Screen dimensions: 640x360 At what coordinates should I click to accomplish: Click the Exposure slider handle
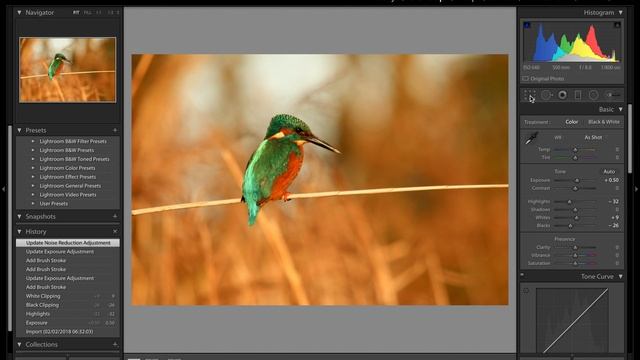577,180
